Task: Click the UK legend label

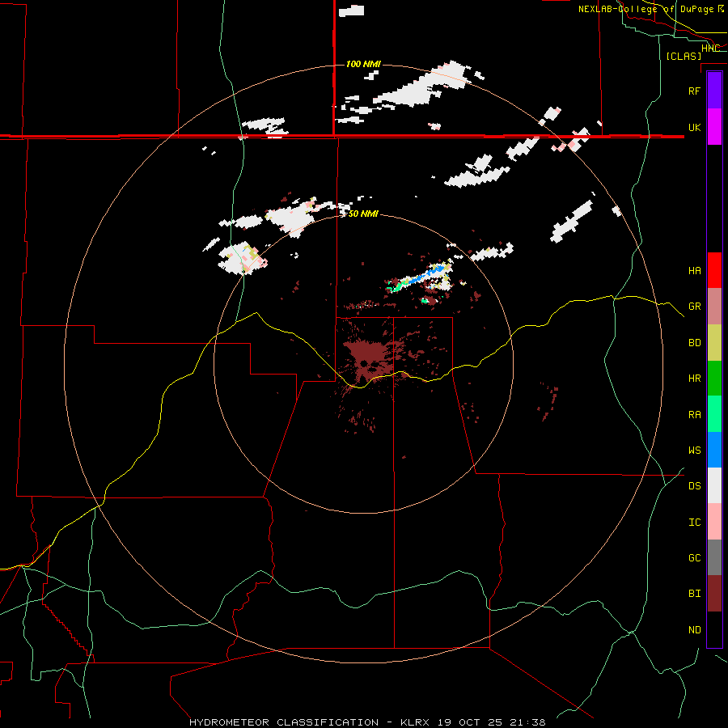Action: coord(694,128)
